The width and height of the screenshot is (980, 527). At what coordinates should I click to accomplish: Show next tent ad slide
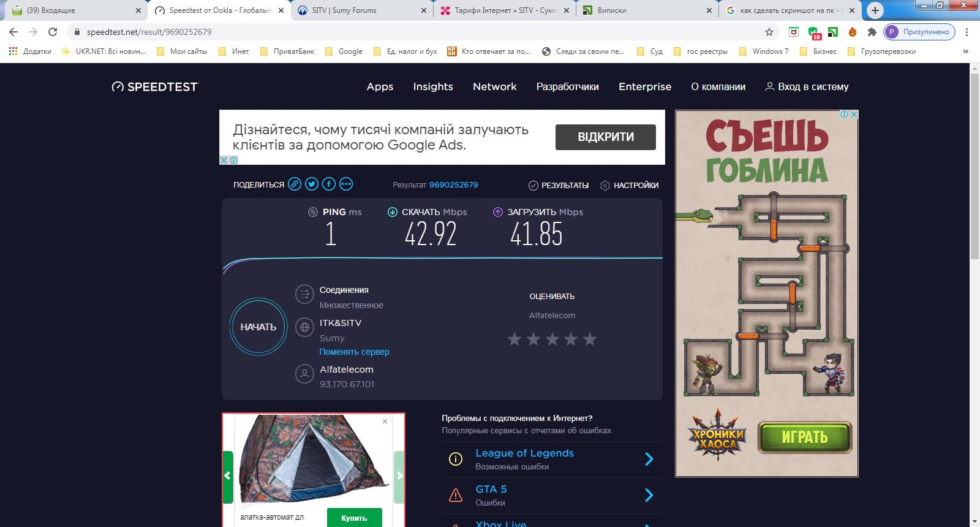point(399,476)
